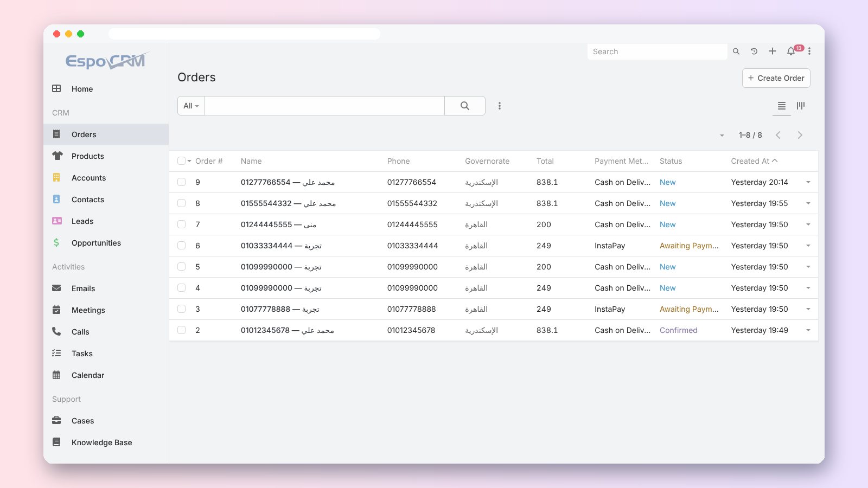Click the EspoCRM logo

[107, 61]
